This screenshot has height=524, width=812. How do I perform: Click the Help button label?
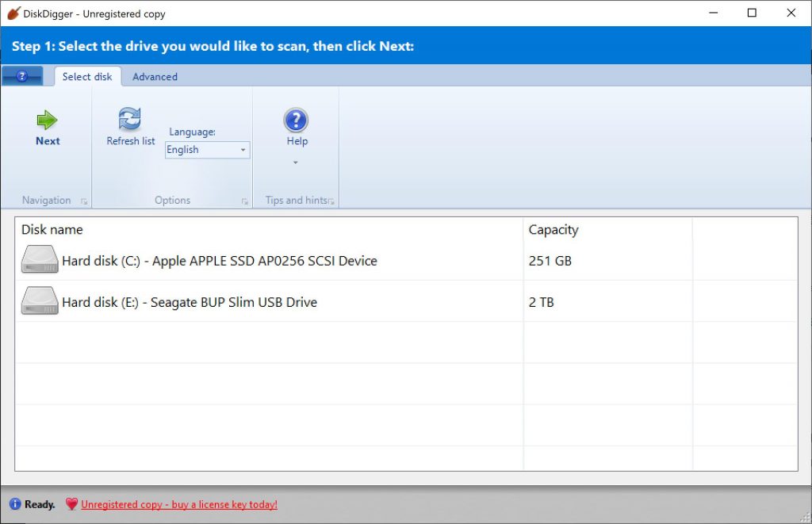(297, 141)
